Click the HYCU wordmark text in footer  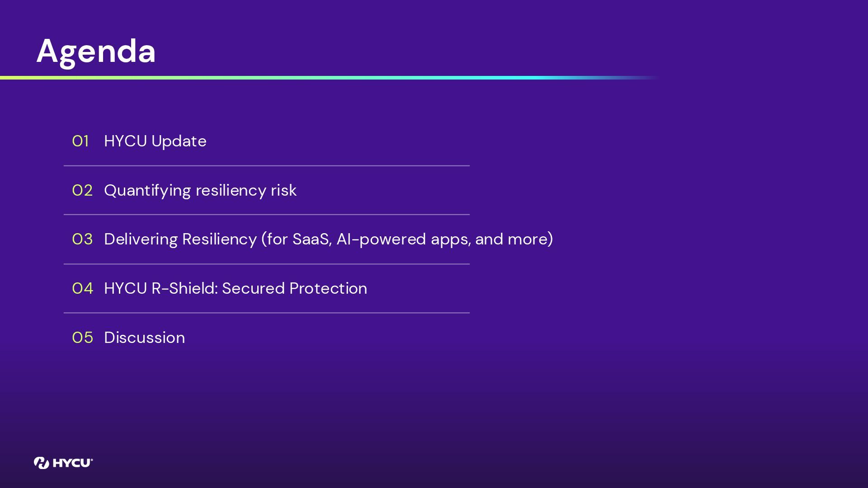(72, 463)
